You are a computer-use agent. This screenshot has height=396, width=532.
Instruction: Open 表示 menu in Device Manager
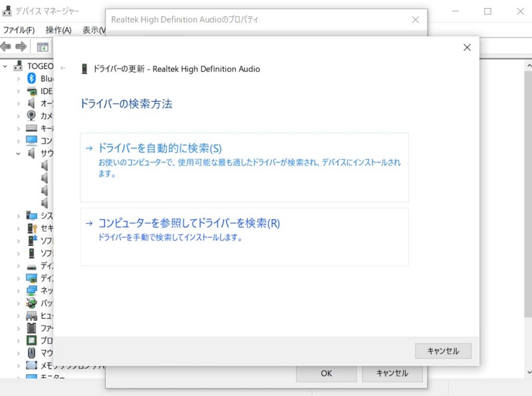[94, 30]
